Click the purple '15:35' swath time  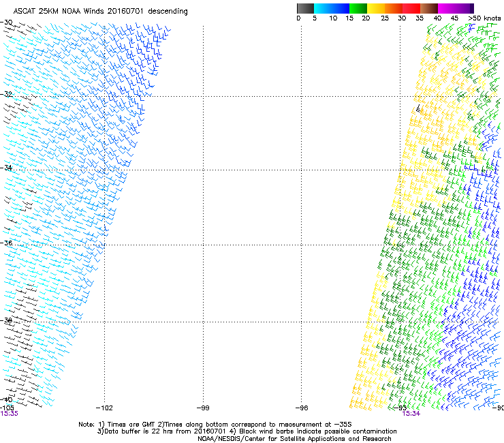click(9, 414)
